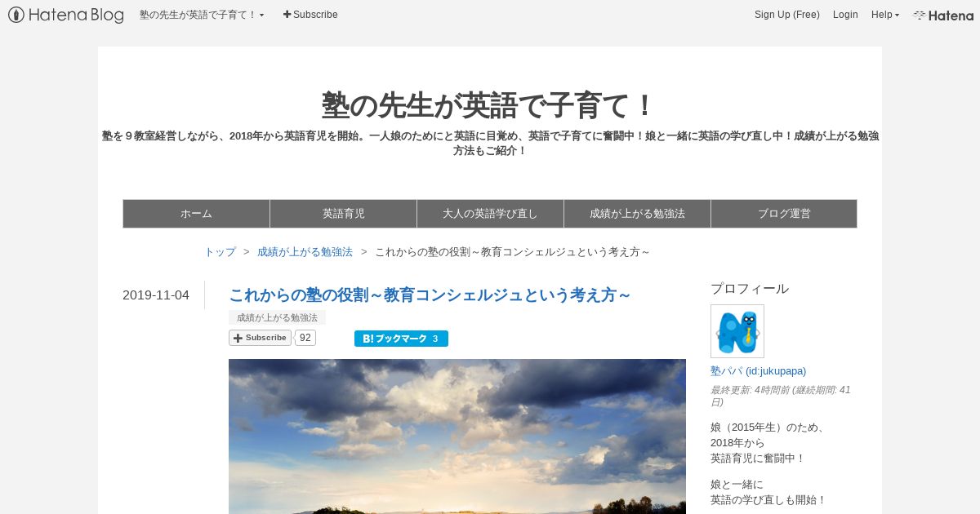Click the Login link
Viewport: 980px width, 514px height.
(845, 15)
